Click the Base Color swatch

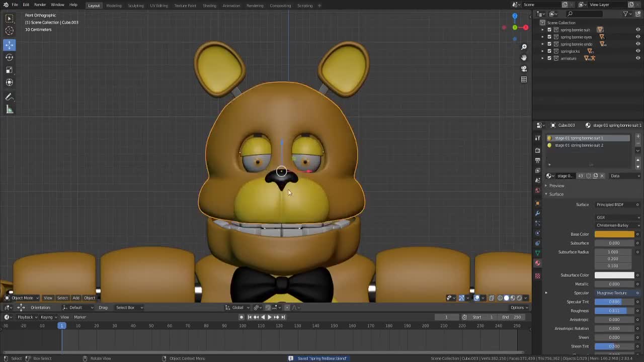(x=614, y=234)
